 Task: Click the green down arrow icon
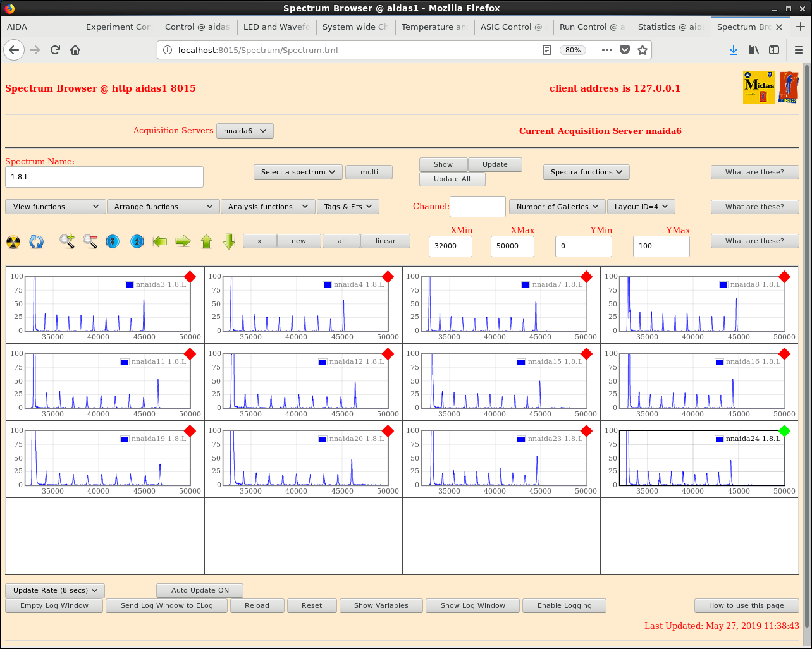tap(230, 241)
